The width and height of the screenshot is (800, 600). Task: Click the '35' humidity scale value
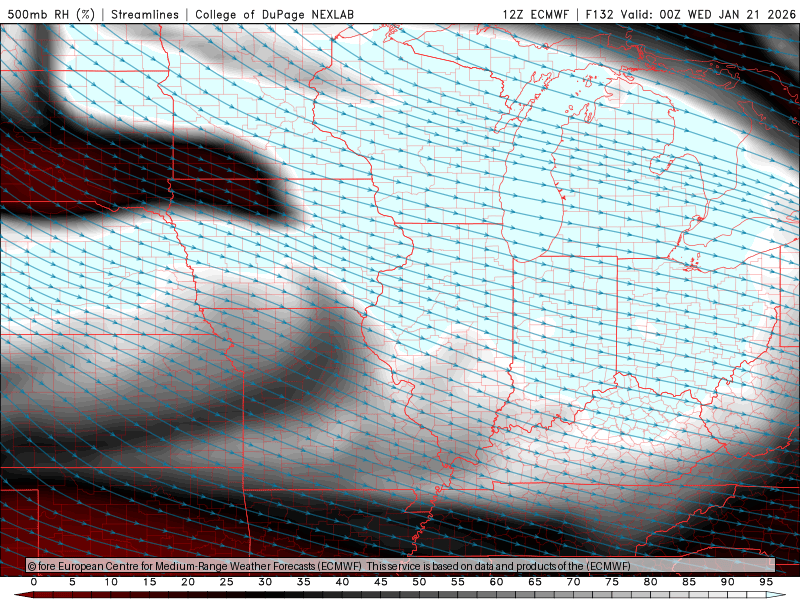(x=304, y=582)
